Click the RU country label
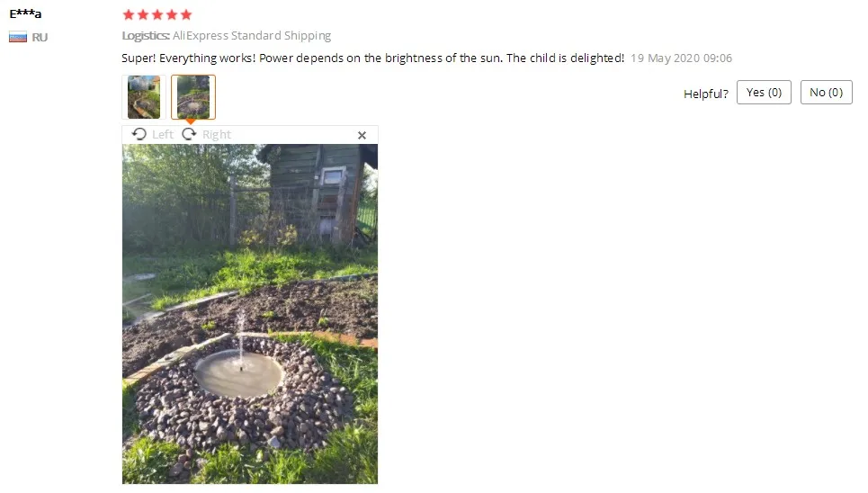Image resolution: width=868 pixels, height=493 pixels. [40, 38]
